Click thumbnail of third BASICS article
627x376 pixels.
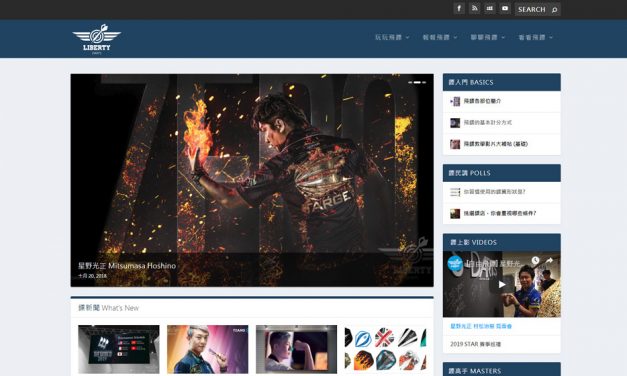click(455, 144)
